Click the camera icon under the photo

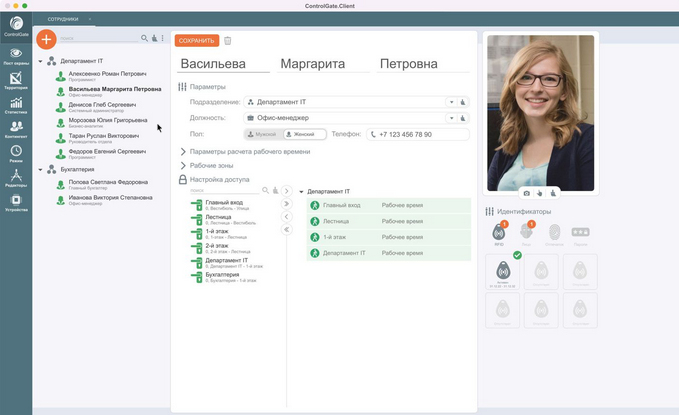[527, 192]
